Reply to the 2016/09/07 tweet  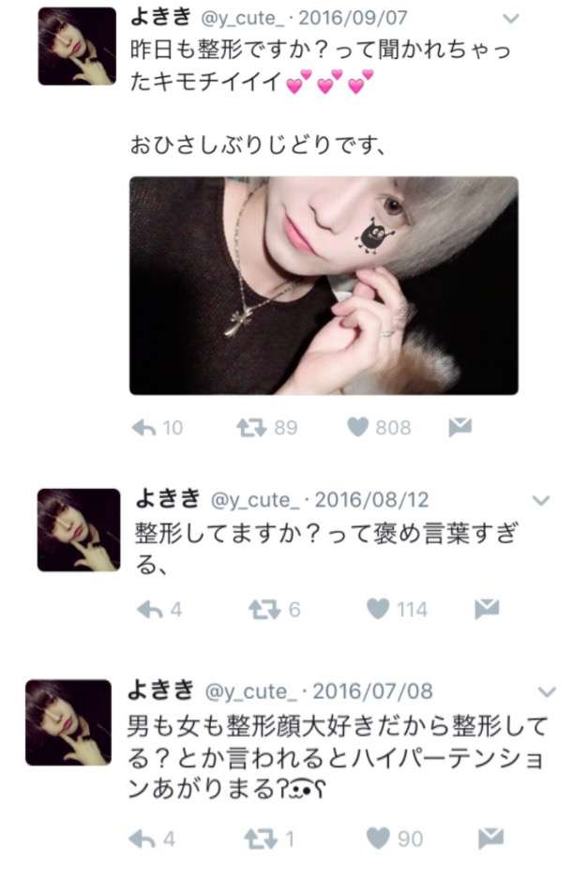144,427
